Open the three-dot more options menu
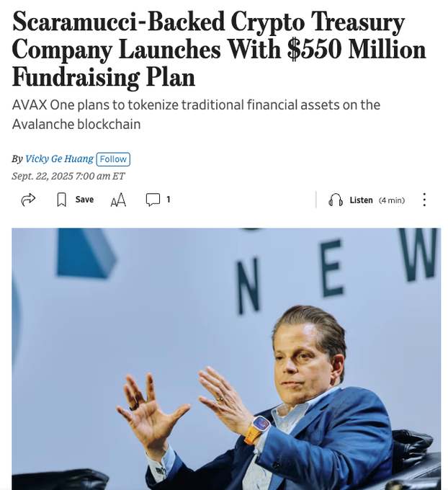This screenshot has height=490, width=448. tap(424, 200)
